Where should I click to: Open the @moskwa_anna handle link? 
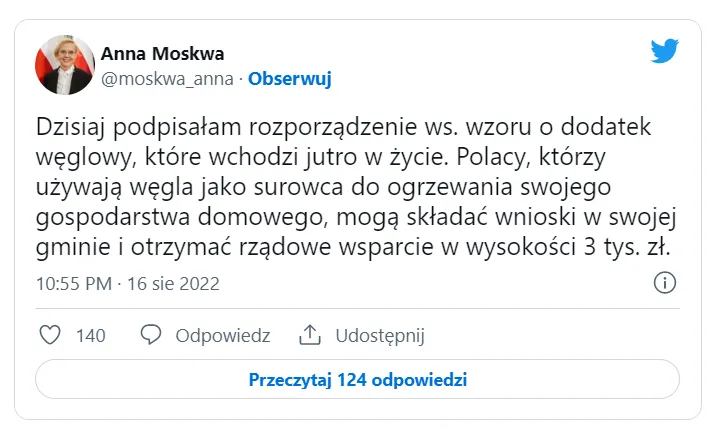click(x=166, y=78)
